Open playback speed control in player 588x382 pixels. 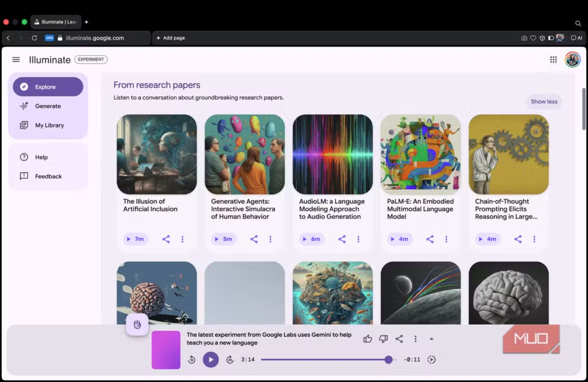(x=432, y=360)
